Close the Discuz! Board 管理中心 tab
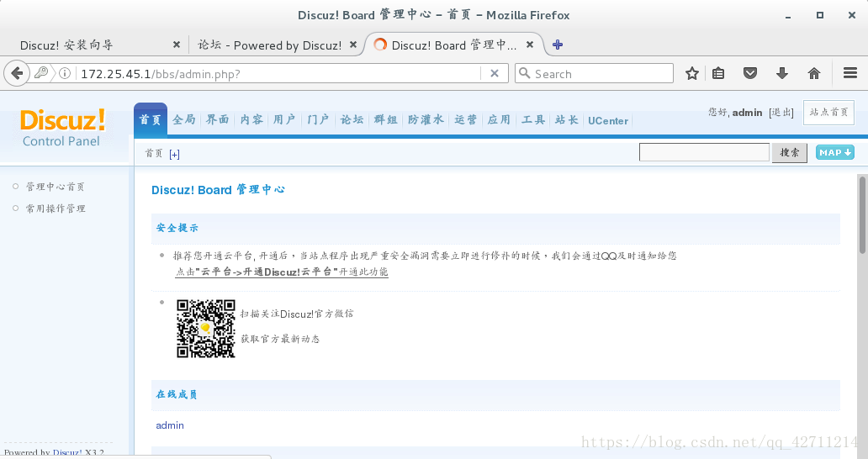Image resolution: width=868 pixels, height=459 pixels. point(530,45)
